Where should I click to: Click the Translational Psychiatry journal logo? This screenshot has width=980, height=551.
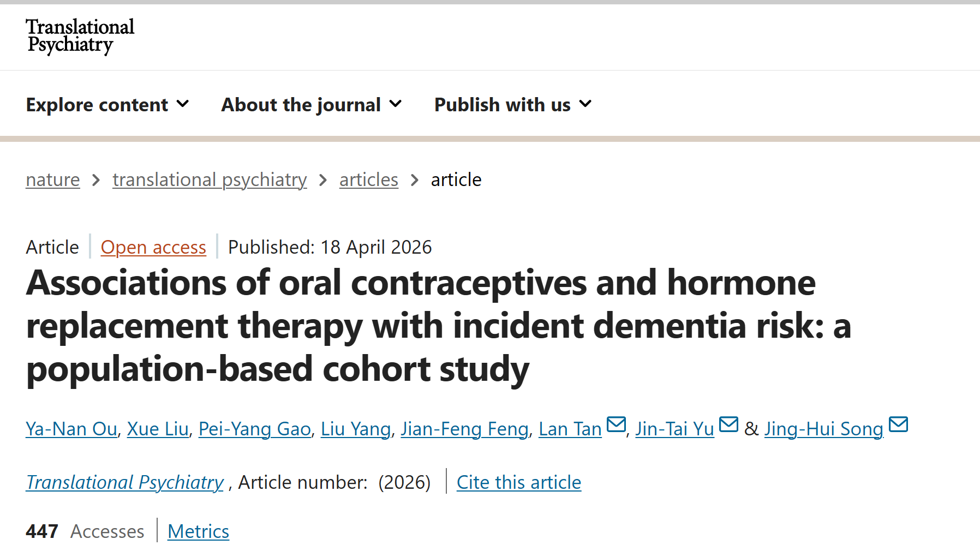80,36
